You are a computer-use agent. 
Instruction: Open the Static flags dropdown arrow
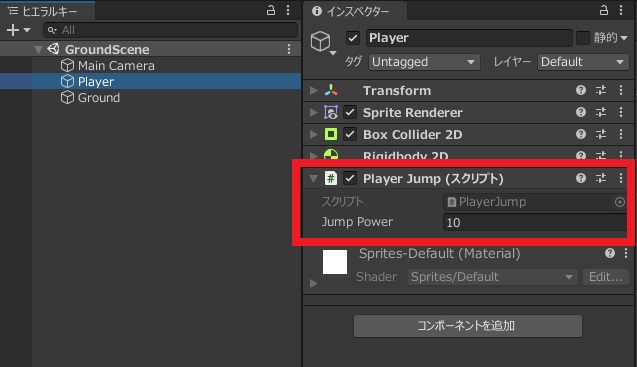(624, 38)
